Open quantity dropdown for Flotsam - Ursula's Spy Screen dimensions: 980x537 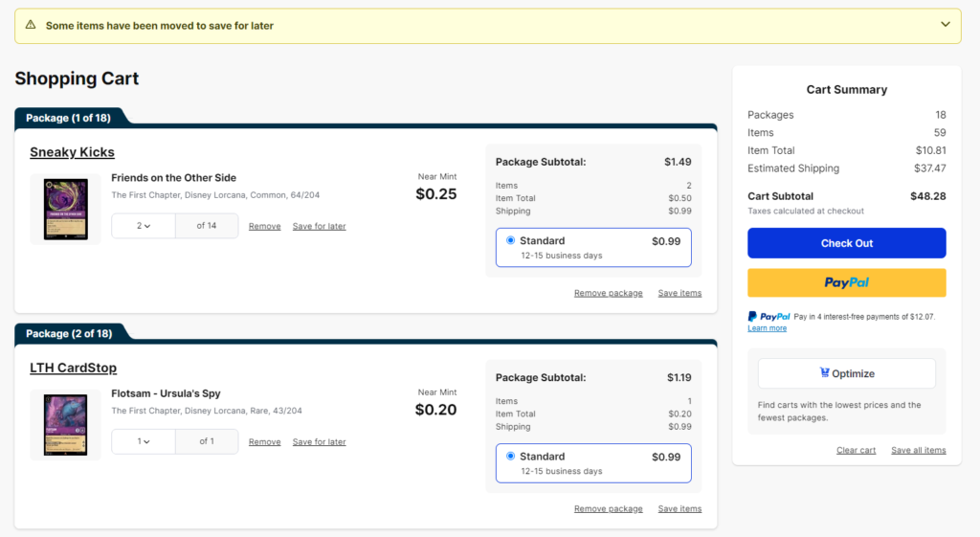[x=144, y=441]
